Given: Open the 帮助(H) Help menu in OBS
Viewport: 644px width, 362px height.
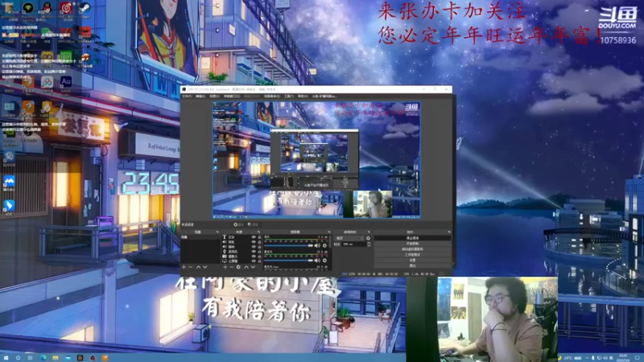Looking at the screenshot, I should (303, 96).
